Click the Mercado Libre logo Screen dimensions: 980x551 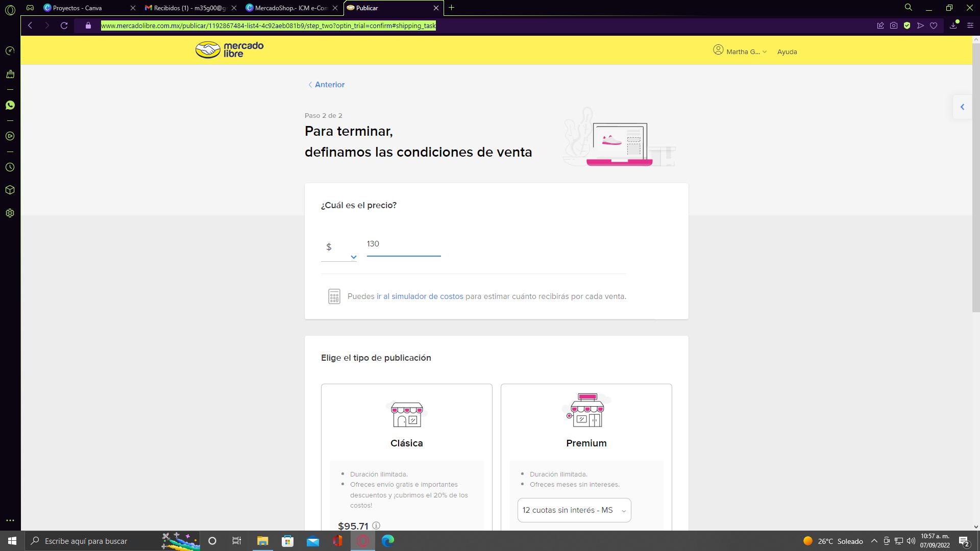[x=230, y=50]
